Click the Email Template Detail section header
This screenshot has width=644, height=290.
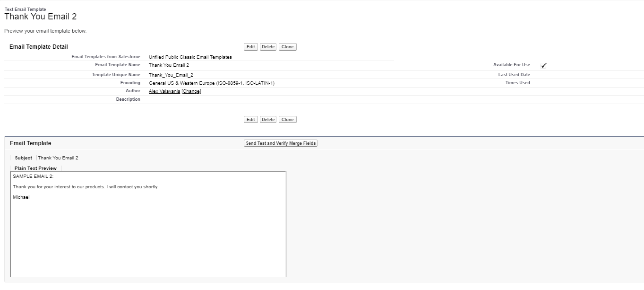(39, 47)
